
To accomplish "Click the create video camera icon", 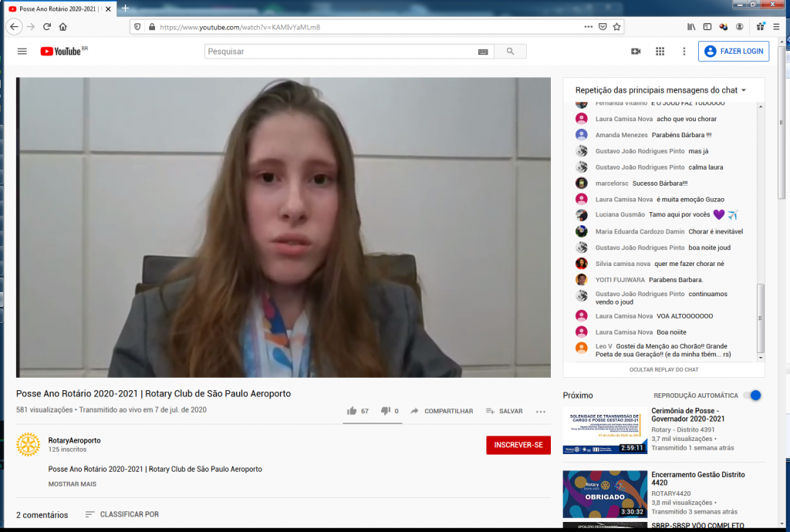I will click(636, 52).
